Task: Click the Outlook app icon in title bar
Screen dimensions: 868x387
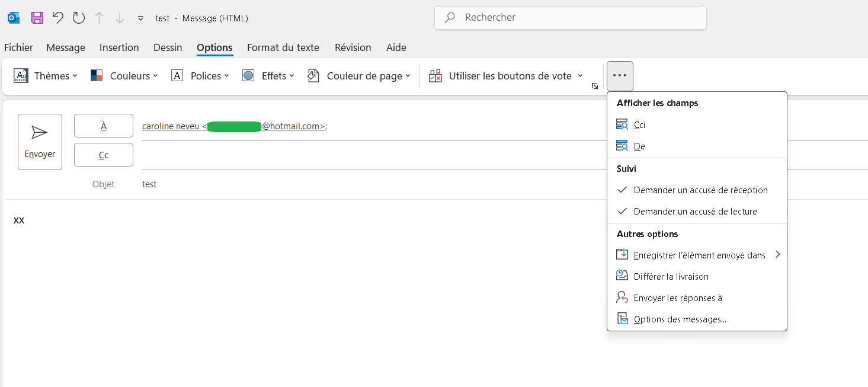Action: tap(14, 18)
